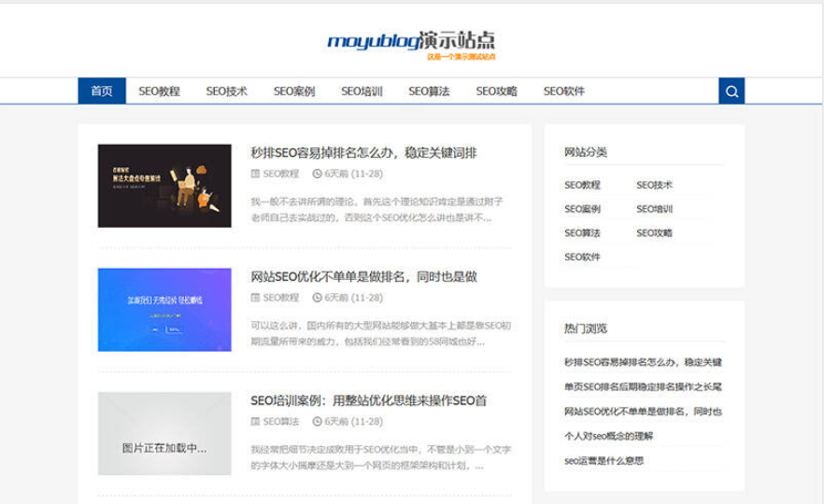Click SEO教程 category tag under first article

[280, 174]
